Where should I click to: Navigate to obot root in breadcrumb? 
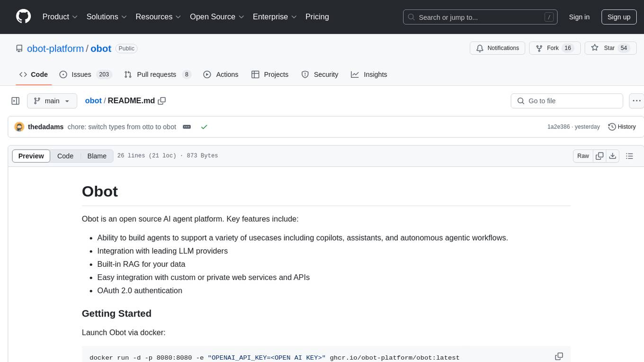[x=93, y=101]
